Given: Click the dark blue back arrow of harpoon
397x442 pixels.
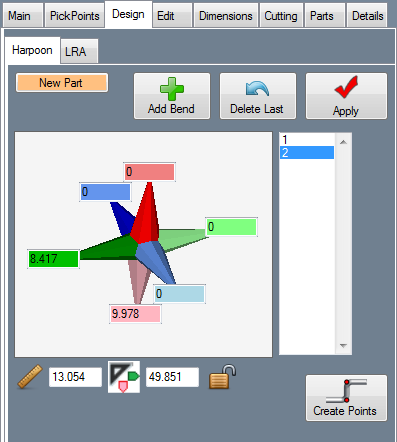Looking at the screenshot, I should click(122, 217).
